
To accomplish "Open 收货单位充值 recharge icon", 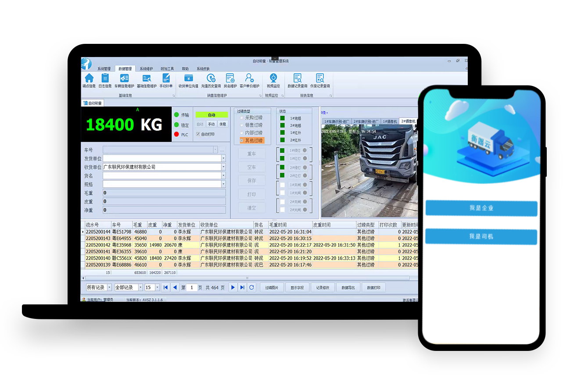I will click(x=189, y=78).
